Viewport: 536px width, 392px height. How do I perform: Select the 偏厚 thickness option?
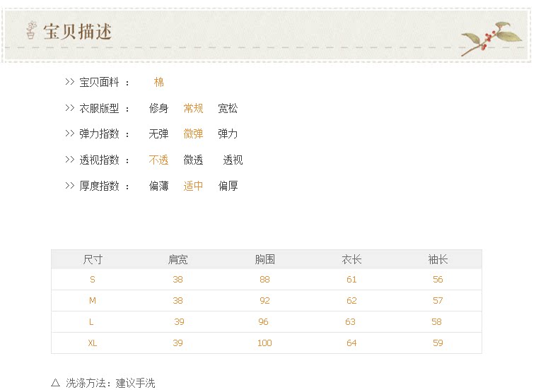pos(228,186)
